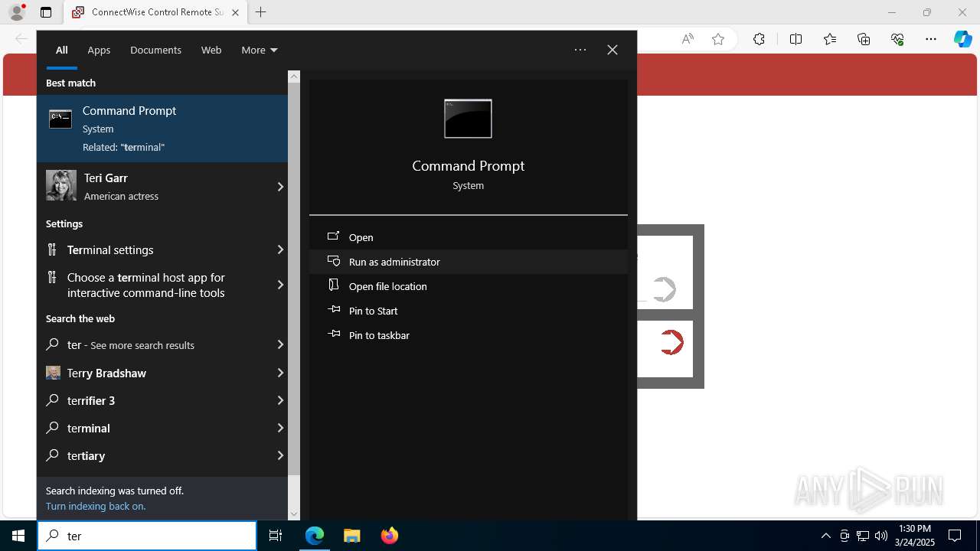The image size is (980, 551).
Task: Click the network tray icon
Action: pyautogui.click(x=863, y=536)
